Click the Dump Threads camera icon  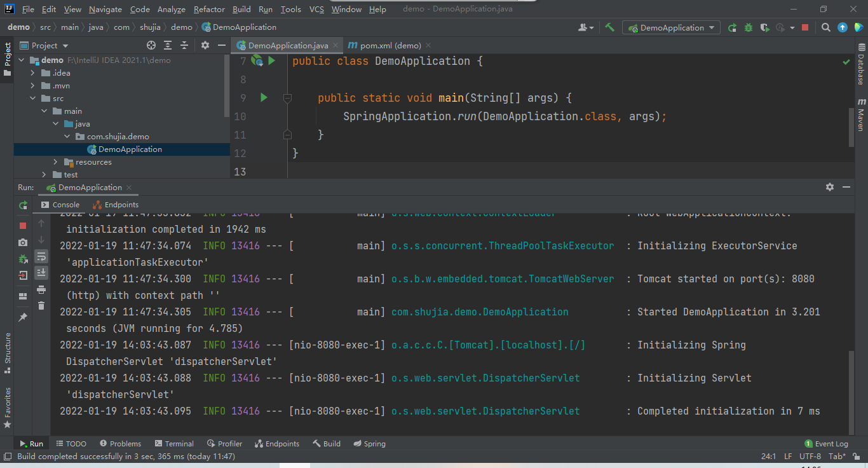pyautogui.click(x=23, y=242)
